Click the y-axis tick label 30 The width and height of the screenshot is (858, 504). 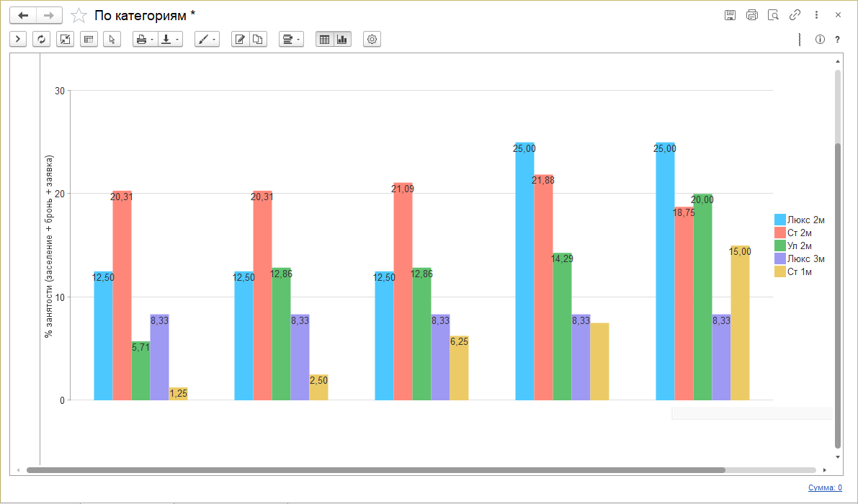pyautogui.click(x=60, y=91)
